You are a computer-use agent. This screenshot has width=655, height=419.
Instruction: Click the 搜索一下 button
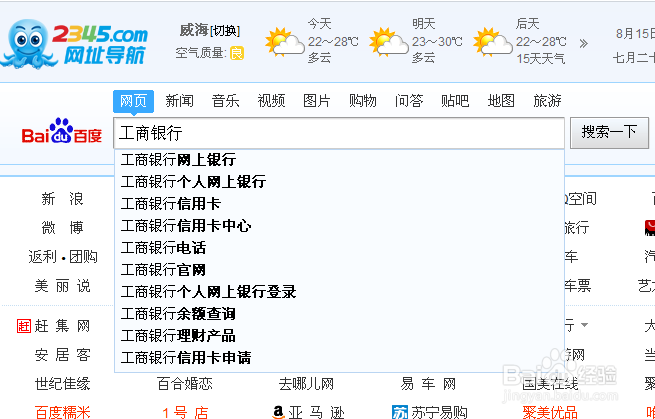coord(609,132)
